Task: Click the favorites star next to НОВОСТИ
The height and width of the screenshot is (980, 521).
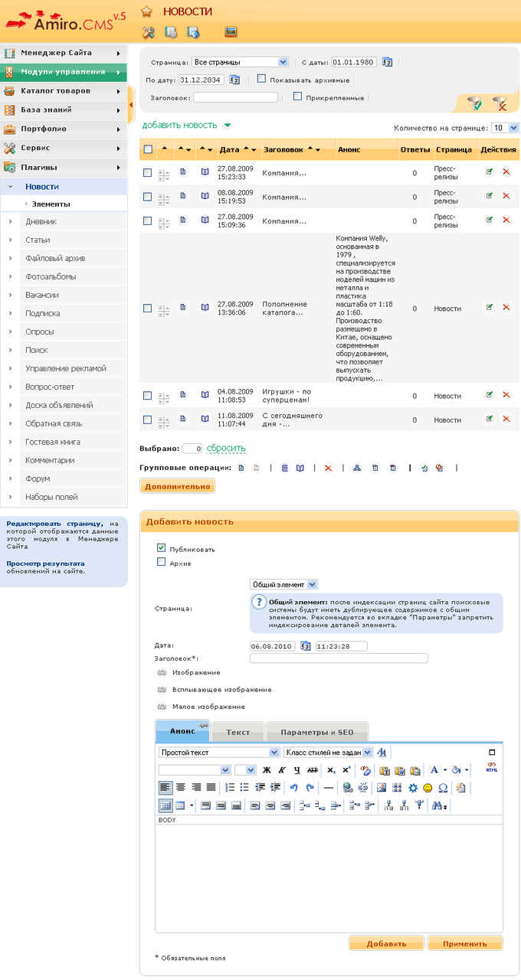Action: point(146,11)
